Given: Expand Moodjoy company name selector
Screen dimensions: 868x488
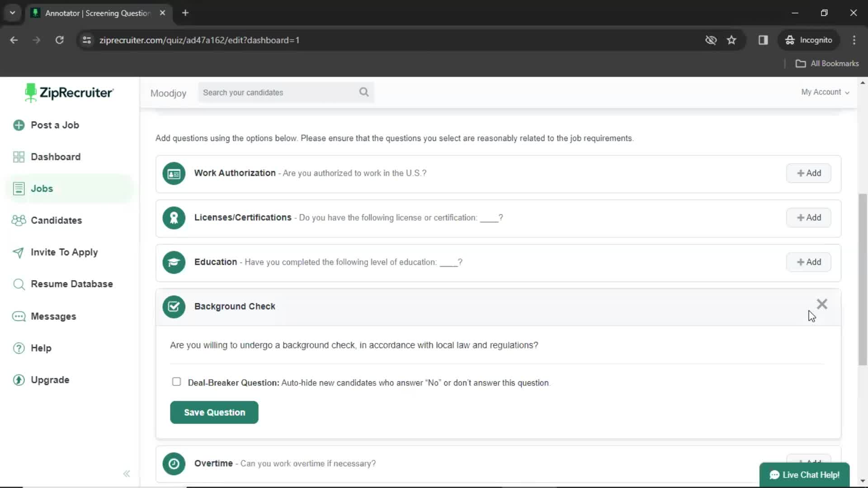Looking at the screenshot, I should [168, 92].
